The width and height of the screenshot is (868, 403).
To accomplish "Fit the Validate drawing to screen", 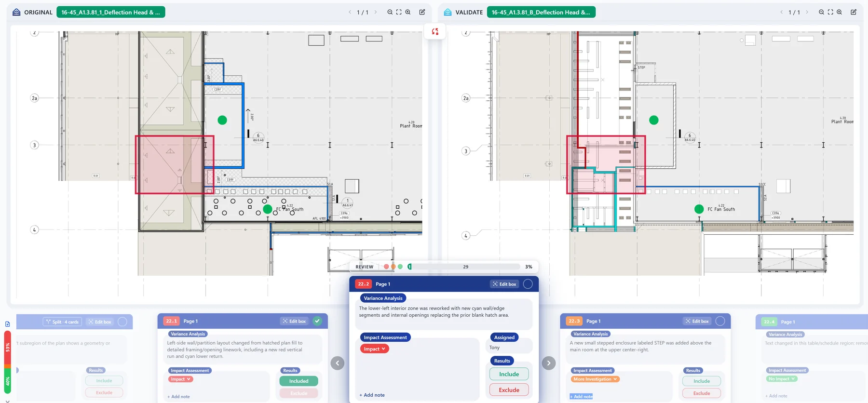I will (x=830, y=12).
